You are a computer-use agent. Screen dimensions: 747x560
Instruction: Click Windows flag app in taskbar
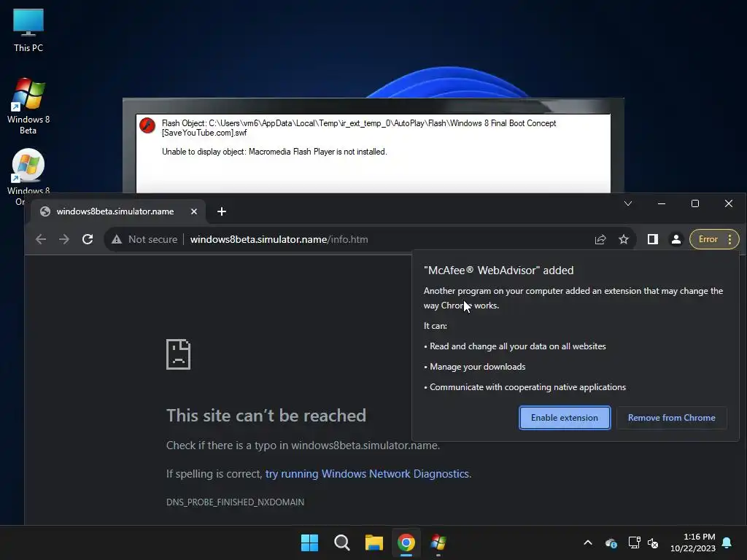click(438, 542)
